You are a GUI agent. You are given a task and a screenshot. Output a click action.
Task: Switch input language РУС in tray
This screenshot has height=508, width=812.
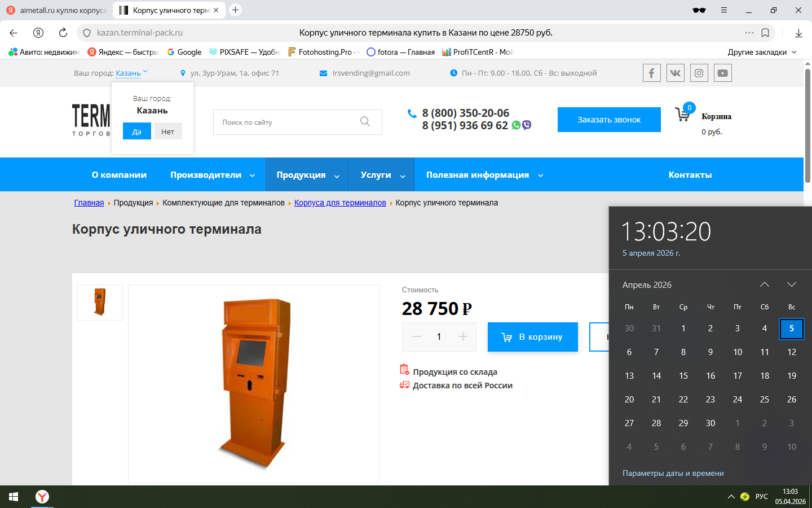coord(762,497)
